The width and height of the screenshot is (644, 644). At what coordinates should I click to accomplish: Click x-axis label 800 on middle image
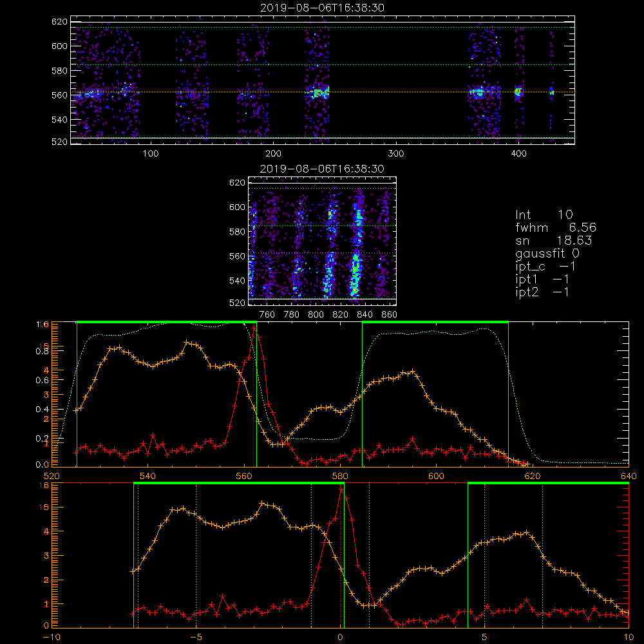point(316,315)
